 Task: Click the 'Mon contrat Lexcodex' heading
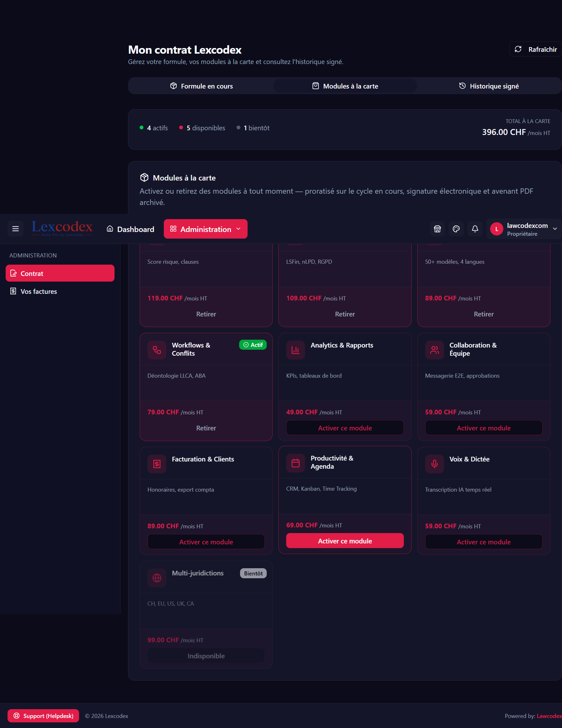pyautogui.click(x=185, y=50)
